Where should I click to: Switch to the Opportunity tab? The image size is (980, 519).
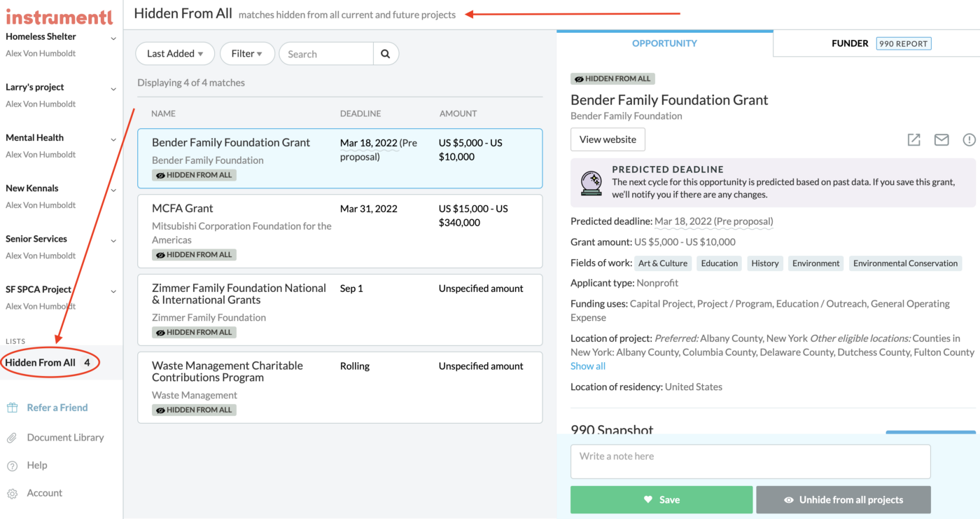click(664, 43)
